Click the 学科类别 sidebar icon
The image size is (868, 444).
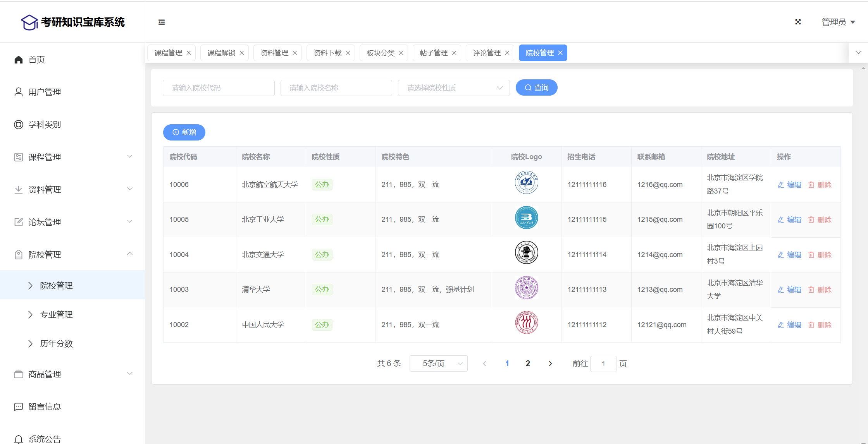tap(18, 125)
